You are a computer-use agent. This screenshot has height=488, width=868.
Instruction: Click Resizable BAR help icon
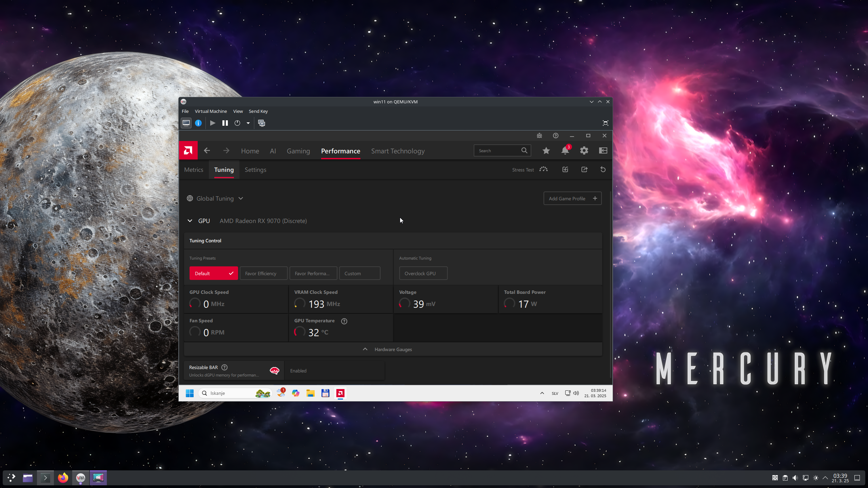tap(224, 367)
